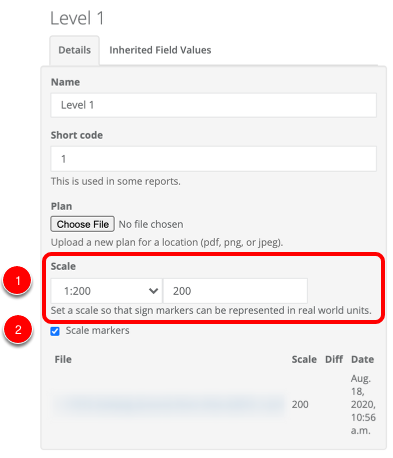Select the blurred plan file name link
This screenshot has width=393, height=458.
click(170, 404)
